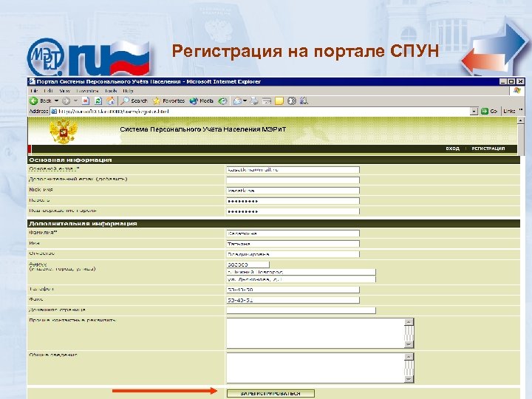532x399 pixels.
Task: Click the password input field
Action: click(293, 201)
